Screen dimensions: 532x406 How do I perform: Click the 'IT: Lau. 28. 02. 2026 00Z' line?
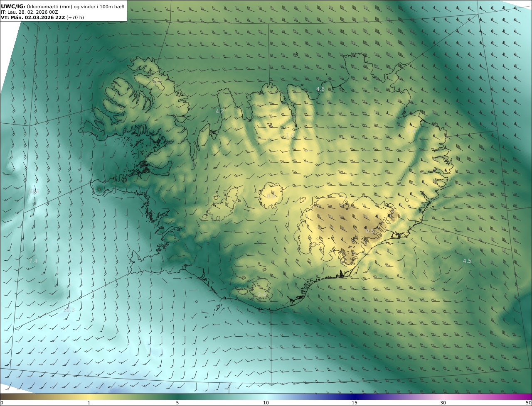(x=30, y=12)
